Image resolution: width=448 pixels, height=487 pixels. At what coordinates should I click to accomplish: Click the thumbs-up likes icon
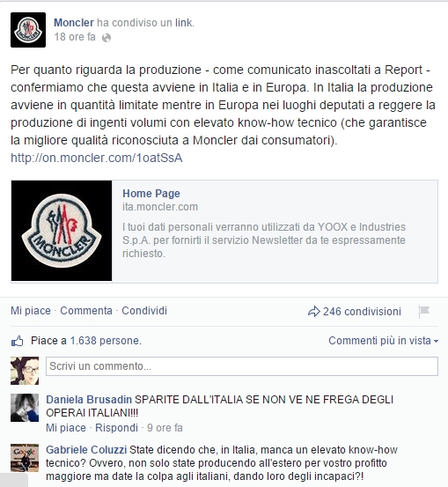[x=18, y=341]
